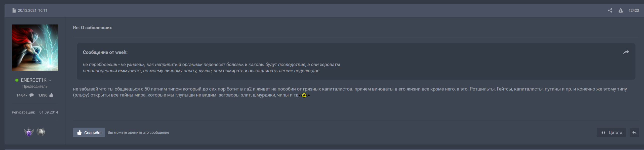Click the thumbs-up icon beside 1,836

pos(51,95)
